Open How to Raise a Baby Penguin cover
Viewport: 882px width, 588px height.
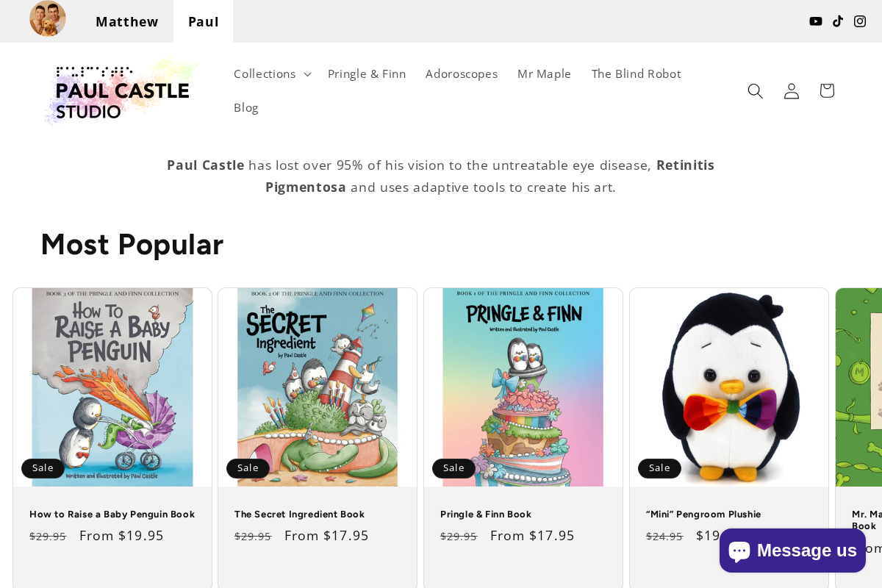(x=112, y=387)
